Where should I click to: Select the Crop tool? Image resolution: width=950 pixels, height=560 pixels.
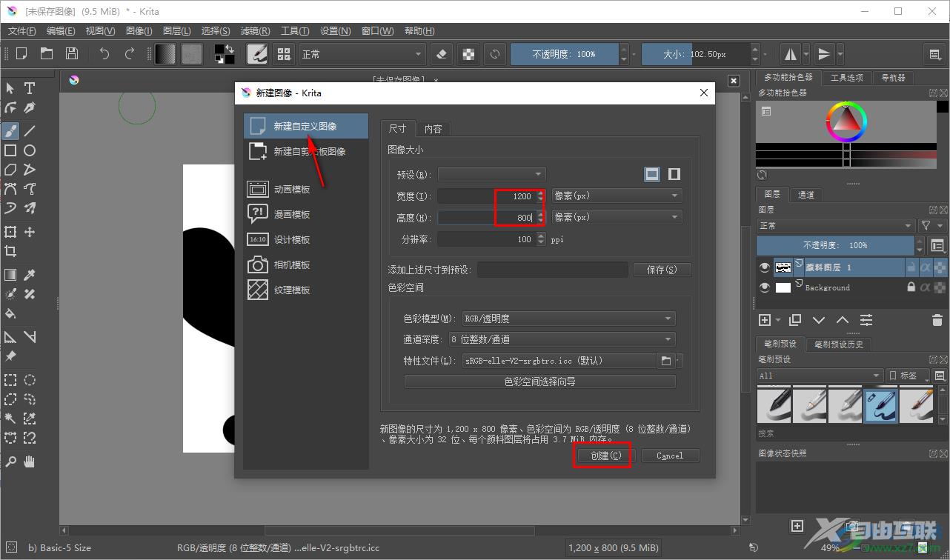[x=10, y=251]
